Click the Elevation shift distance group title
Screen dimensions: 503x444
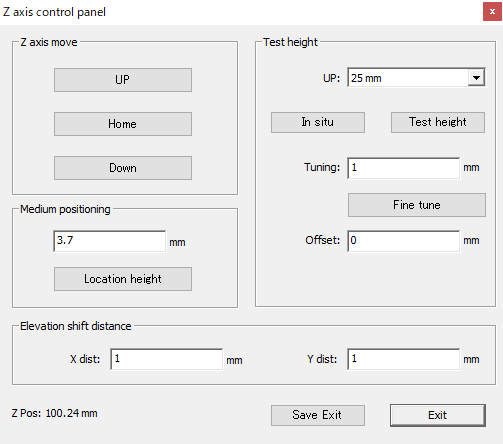(x=76, y=326)
